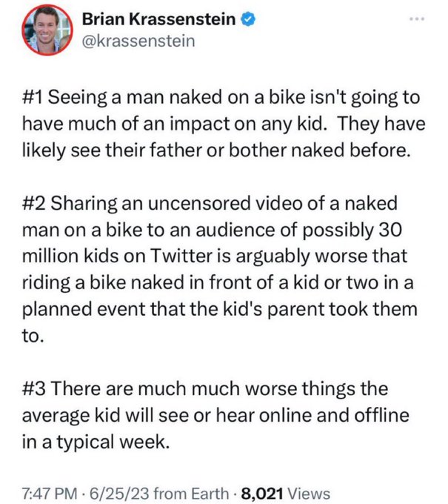The width and height of the screenshot is (448, 504).
Task: Open the Brian Krassenstein display name link
Action: [158, 19]
